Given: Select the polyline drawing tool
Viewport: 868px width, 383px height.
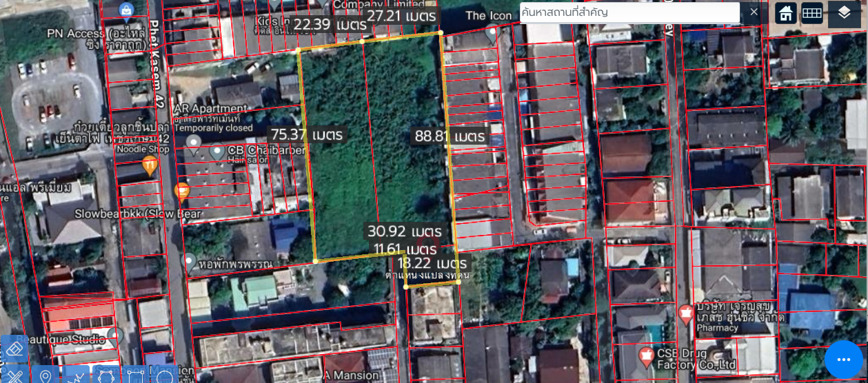Looking at the screenshot, I should [x=76, y=376].
